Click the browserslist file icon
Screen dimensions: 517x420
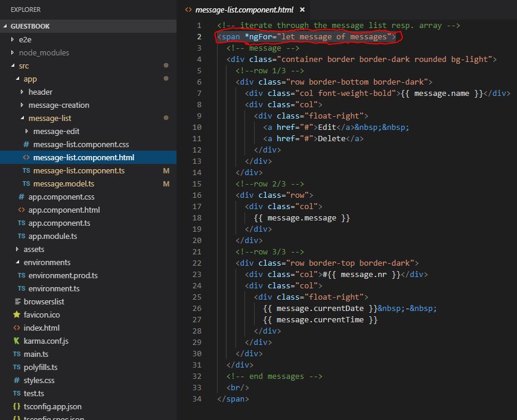pyautogui.click(x=17, y=301)
